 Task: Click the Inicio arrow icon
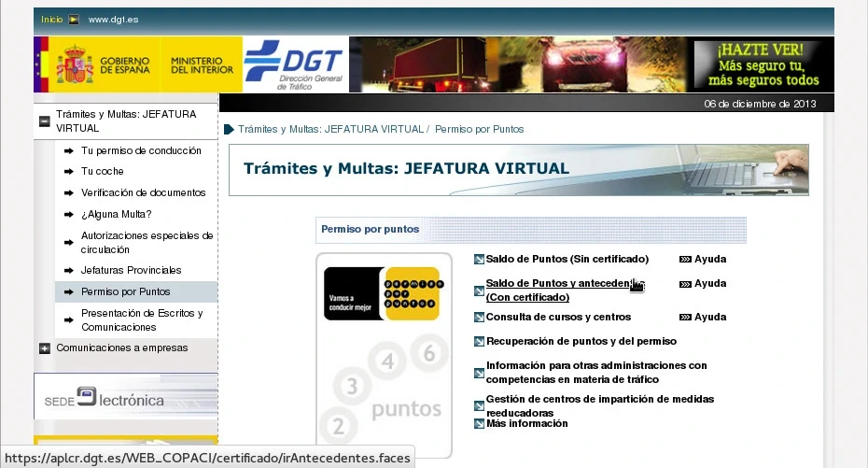[x=74, y=20]
